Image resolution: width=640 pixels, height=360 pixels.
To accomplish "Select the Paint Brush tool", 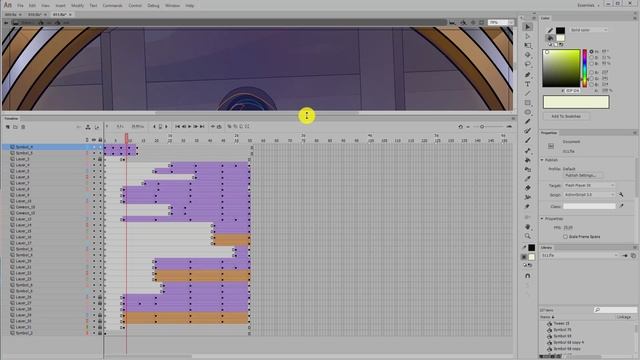I will click(x=527, y=131).
